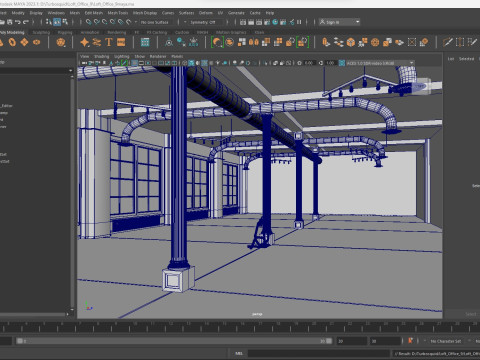Click the left panel vertical scrollbar
The height and width of the screenshot is (360, 480).
[x=72, y=193]
